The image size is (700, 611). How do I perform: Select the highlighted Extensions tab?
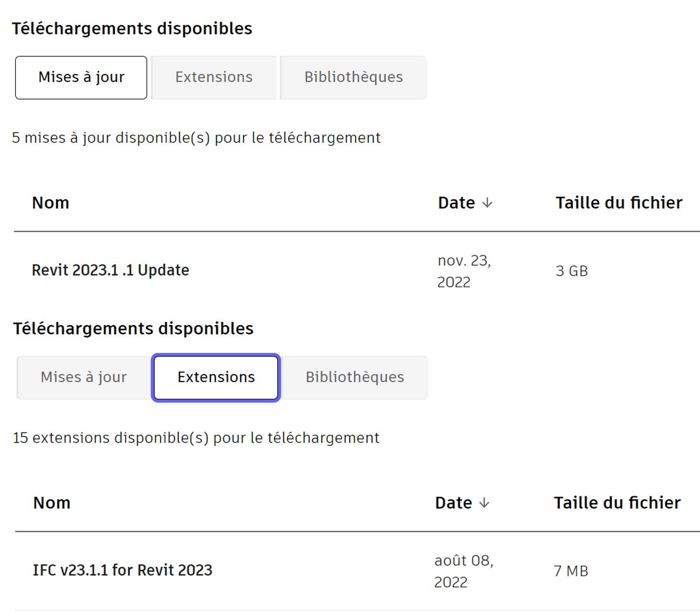tap(216, 377)
